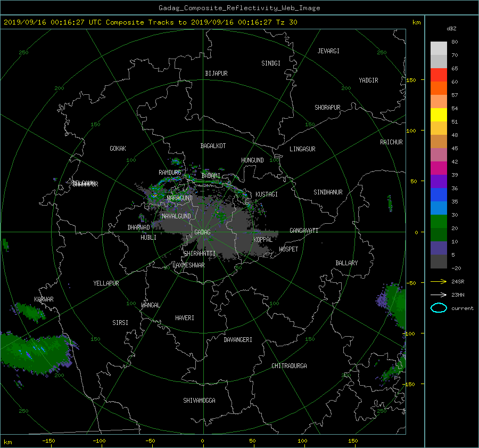Pick the bright green 30 dBZ swatch
The height and width of the screenshot is (448, 479).
439,221
